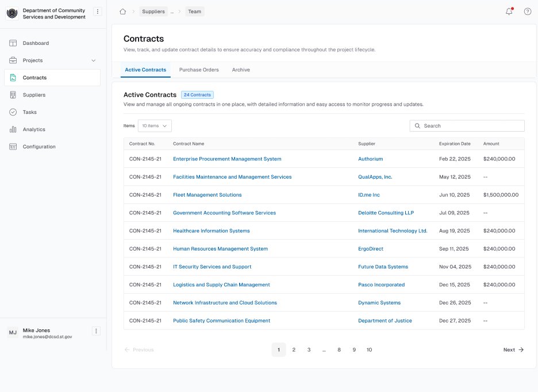Viewport: 538px width, 392px height.
Task: Open the help question mark icon
Action: point(528,11)
